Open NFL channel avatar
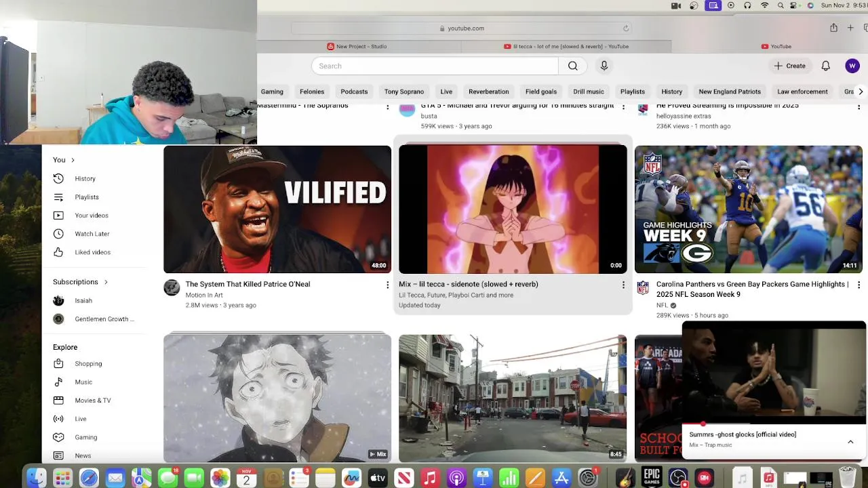The height and width of the screenshot is (488, 868). (x=643, y=288)
